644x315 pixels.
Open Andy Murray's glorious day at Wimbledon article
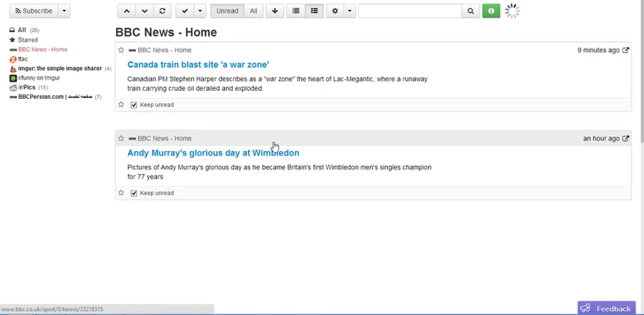pos(213,152)
